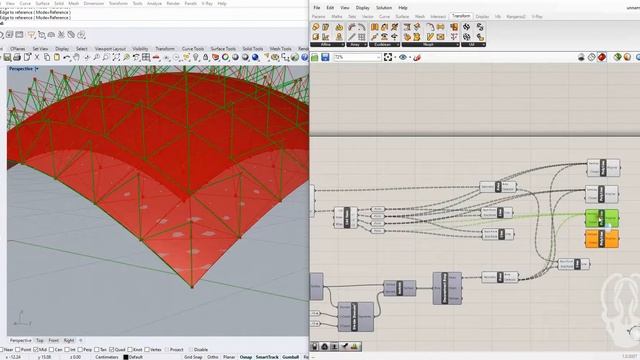Open the Grasshopper Solution menu
640x360 pixels.
point(384,8)
